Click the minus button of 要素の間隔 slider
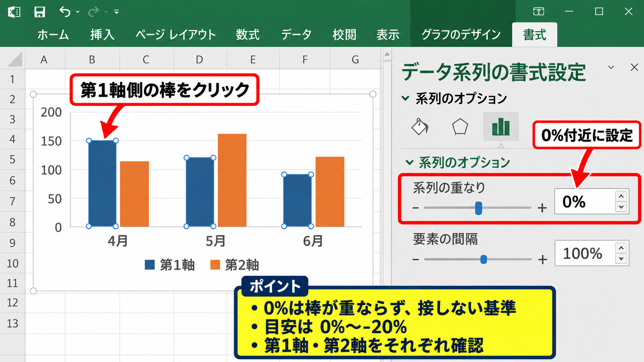This screenshot has width=644, height=362. pyautogui.click(x=416, y=260)
